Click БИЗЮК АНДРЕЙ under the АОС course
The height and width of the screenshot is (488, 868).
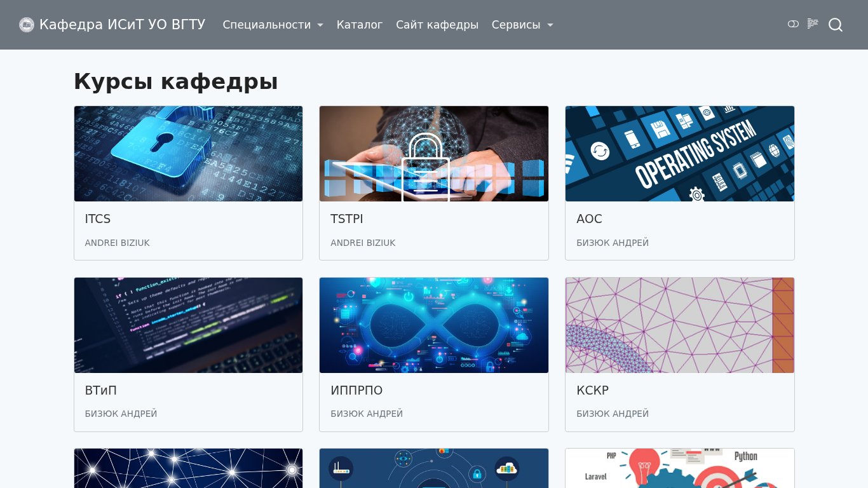point(613,243)
